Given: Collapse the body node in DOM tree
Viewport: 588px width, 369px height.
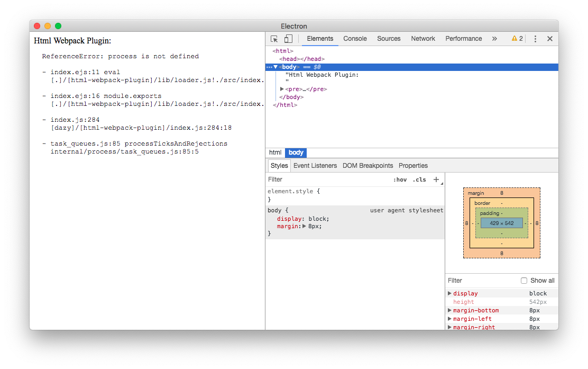Looking at the screenshot, I should tap(275, 67).
